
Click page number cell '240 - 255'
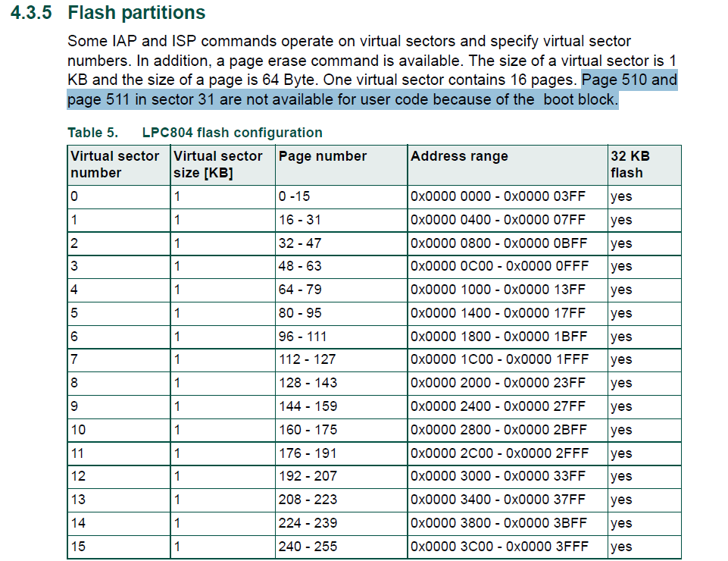pyautogui.click(x=341, y=547)
